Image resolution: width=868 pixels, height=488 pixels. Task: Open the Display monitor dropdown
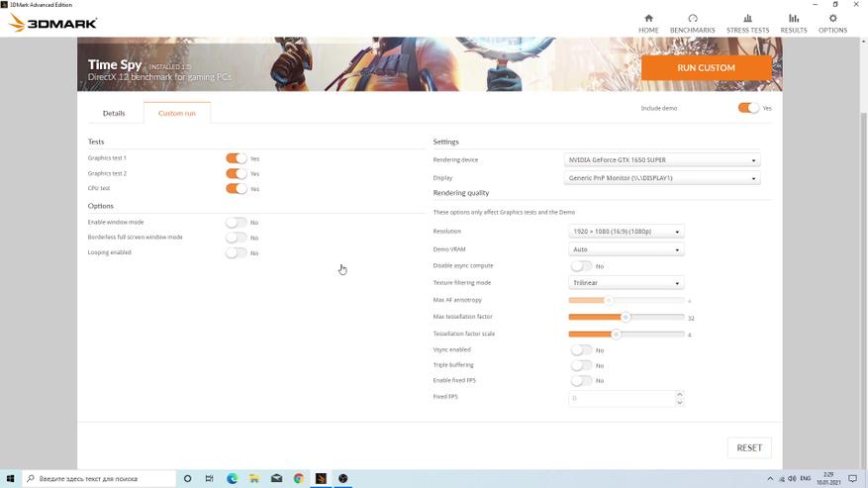pyautogui.click(x=662, y=178)
